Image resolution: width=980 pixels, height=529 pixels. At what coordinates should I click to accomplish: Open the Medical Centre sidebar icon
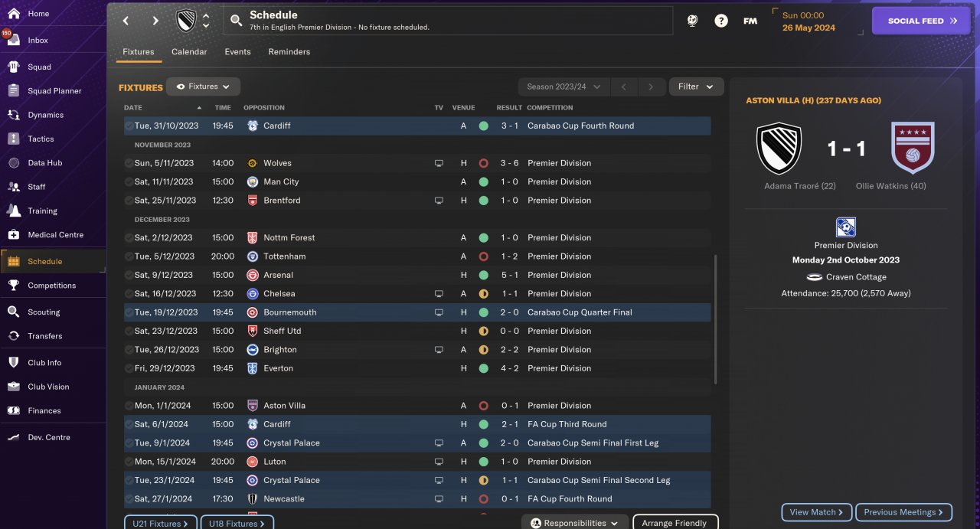coord(13,234)
